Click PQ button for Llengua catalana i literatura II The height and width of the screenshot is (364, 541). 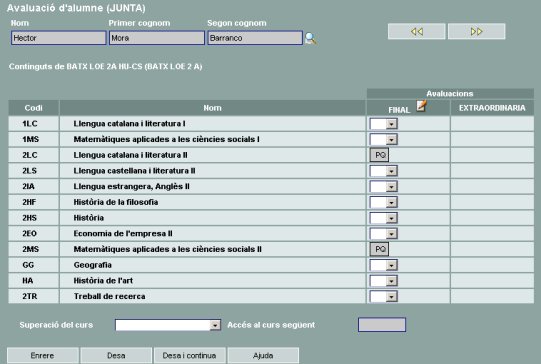click(x=380, y=155)
